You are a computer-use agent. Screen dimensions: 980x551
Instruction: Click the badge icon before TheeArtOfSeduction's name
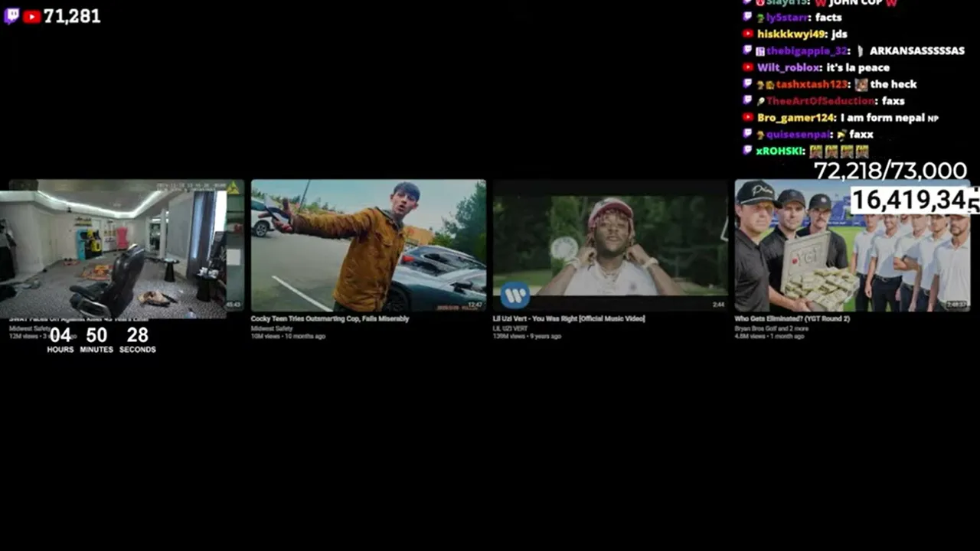click(x=761, y=101)
